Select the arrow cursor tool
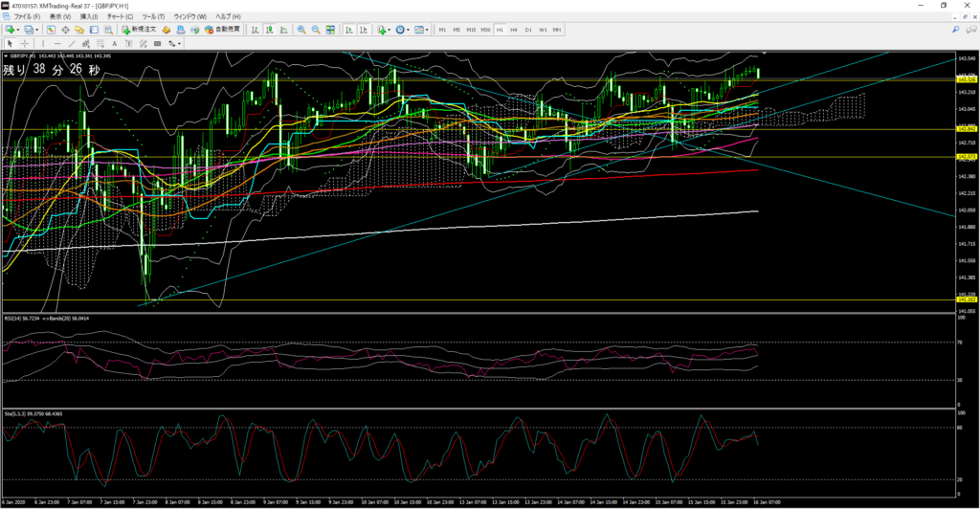The width and height of the screenshot is (980, 509). click(10, 43)
